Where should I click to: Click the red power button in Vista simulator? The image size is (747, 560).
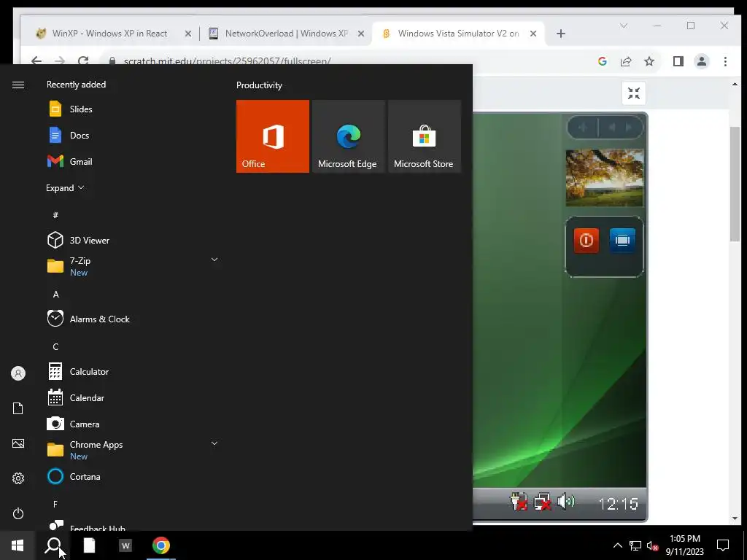point(586,240)
